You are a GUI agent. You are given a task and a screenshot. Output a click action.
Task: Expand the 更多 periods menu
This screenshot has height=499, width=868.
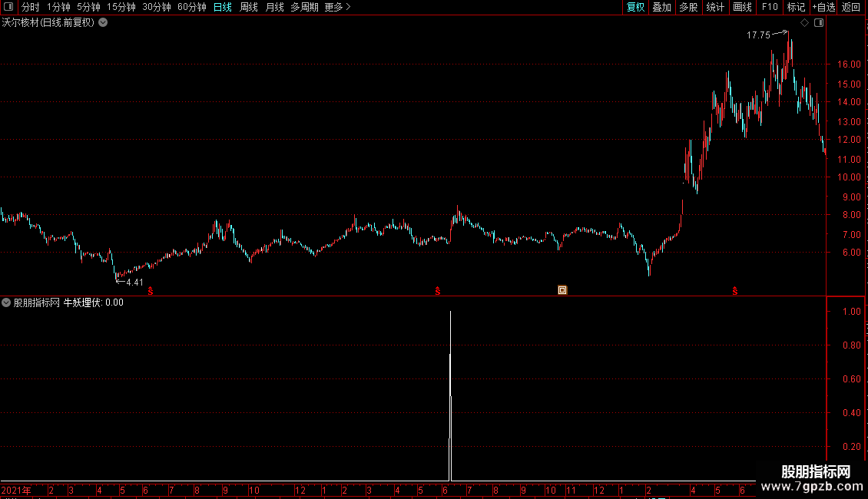pyautogui.click(x=338, y=7)
